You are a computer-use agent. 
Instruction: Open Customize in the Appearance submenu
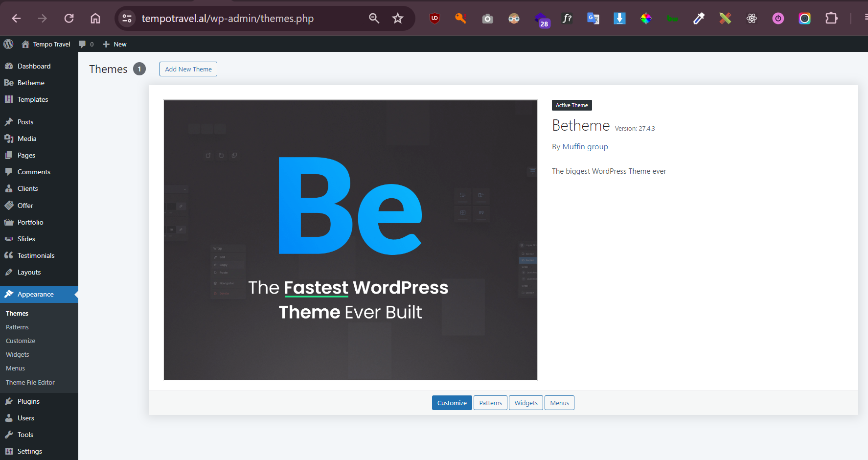tap(21, 341)
